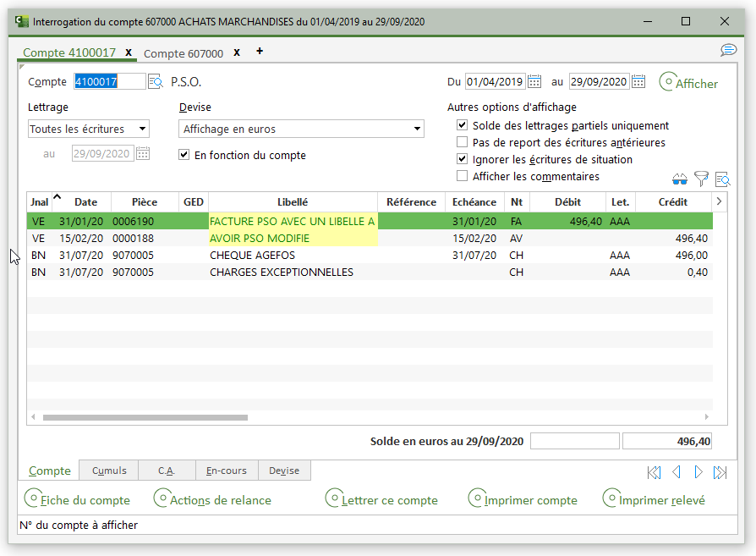Show more columns with the right chevron
This screenshot has height=556, width=756.
(719, 201)
